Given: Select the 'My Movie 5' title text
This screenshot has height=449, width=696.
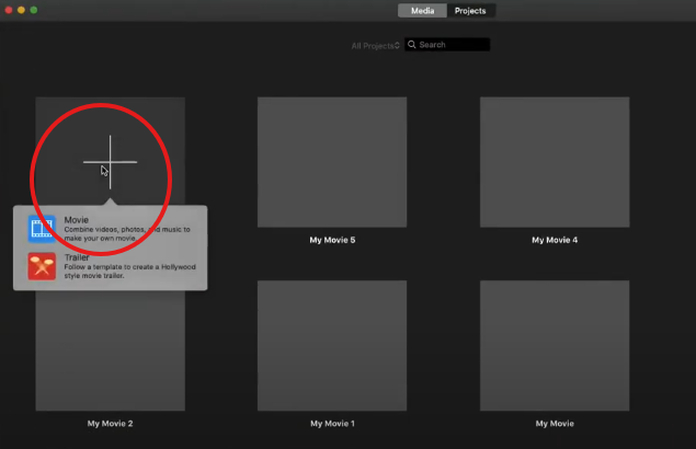Looking at the screenshot, I should [332, 240].
